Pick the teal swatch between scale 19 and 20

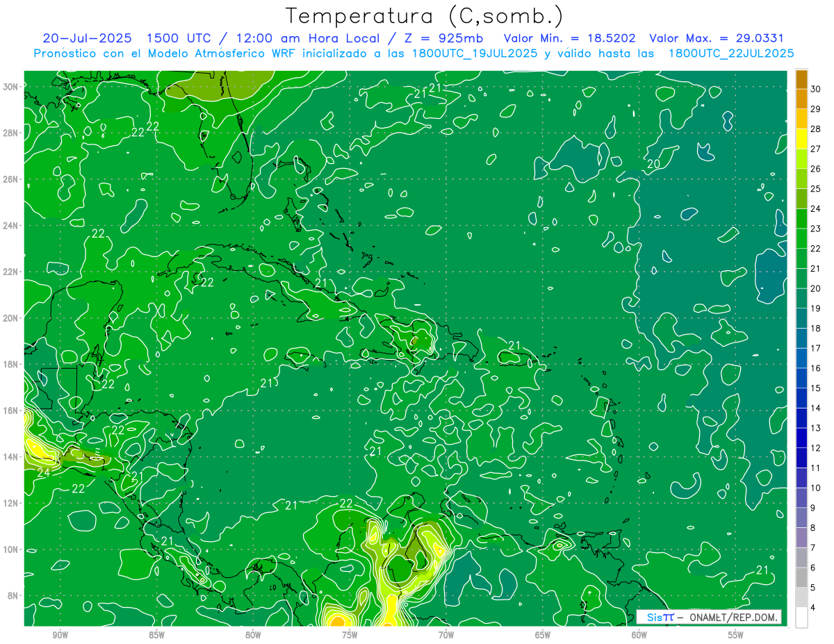[802, 299]
